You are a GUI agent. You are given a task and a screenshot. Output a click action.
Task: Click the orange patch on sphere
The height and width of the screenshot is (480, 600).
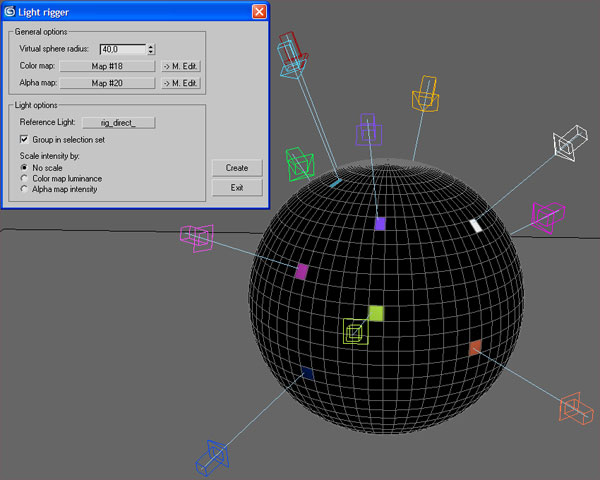point(475,348)
